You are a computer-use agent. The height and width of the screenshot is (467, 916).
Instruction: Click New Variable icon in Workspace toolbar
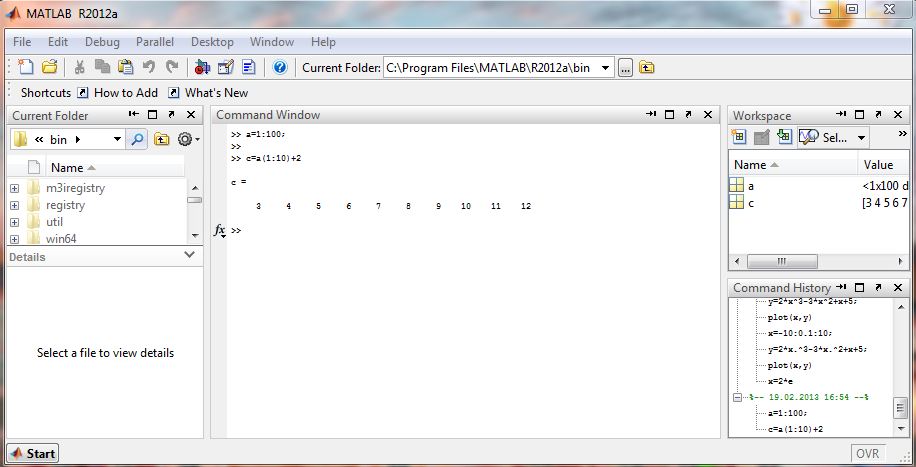(x=738, y=137)
